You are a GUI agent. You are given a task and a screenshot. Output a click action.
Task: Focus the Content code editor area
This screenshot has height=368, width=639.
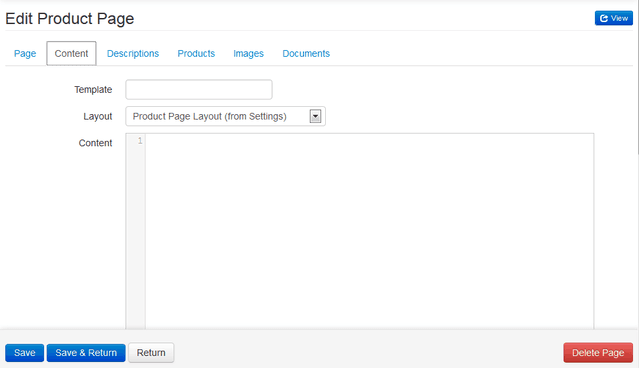pos(369,231)
